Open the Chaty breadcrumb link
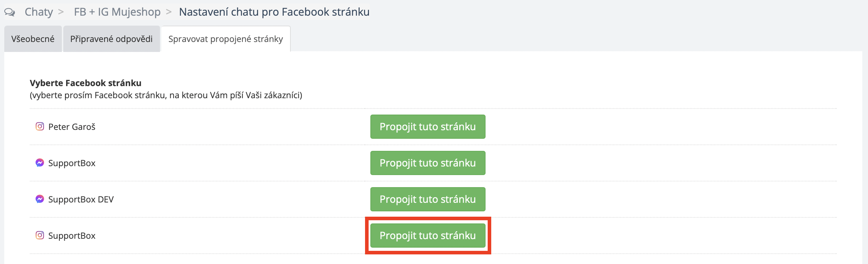Screen dimensions: 868x264 [x=39, y=12]
